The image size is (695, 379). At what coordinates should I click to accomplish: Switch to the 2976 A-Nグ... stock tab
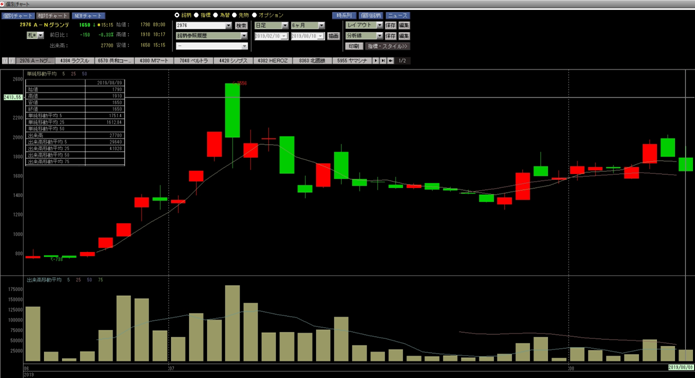pos(36,61)
